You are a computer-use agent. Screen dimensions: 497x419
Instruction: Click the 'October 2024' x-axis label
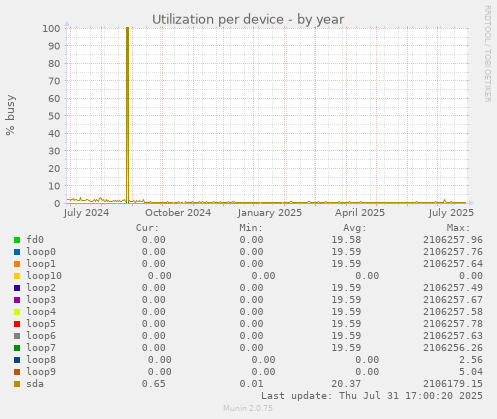178,213
